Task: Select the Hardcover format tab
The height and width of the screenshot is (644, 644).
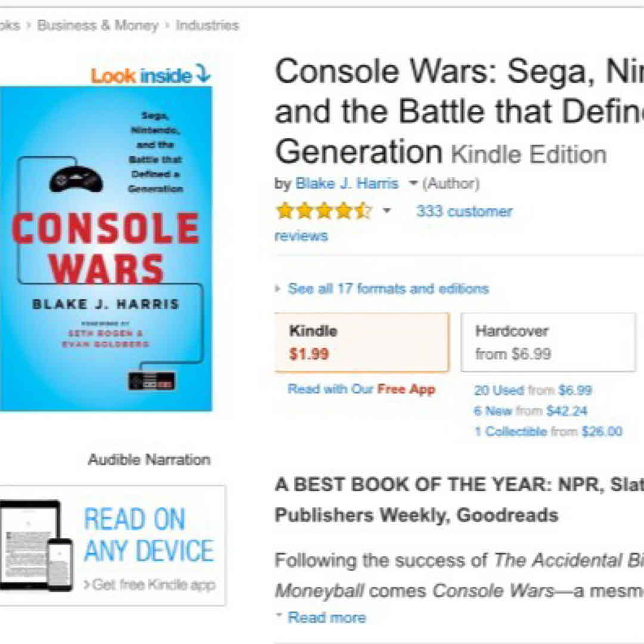Action: [x=547, y=342]
